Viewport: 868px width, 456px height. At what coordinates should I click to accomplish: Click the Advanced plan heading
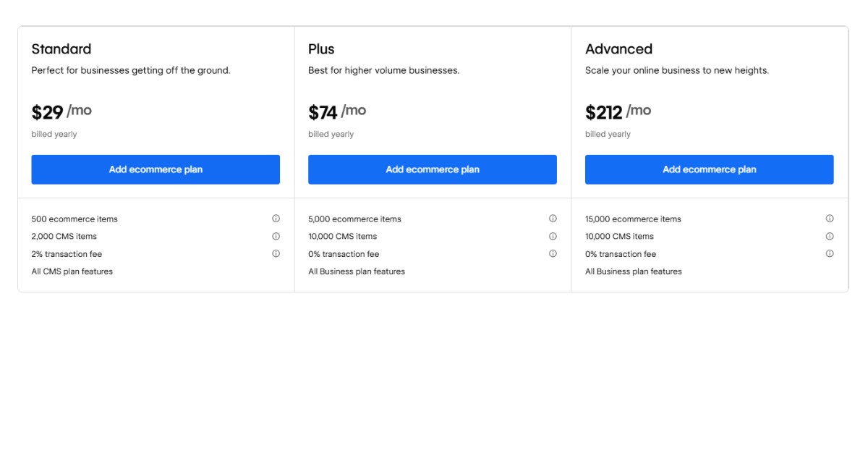(x=618, y=49)
